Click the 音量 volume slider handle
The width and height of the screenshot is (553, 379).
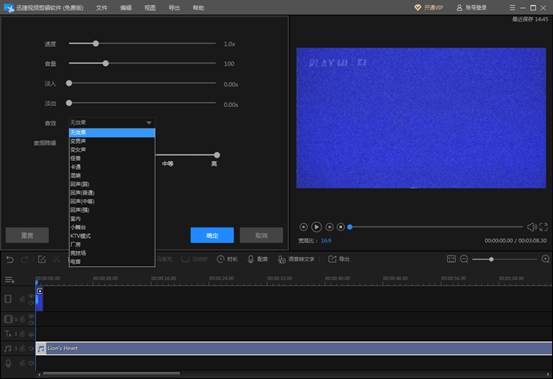click(105, 63)
